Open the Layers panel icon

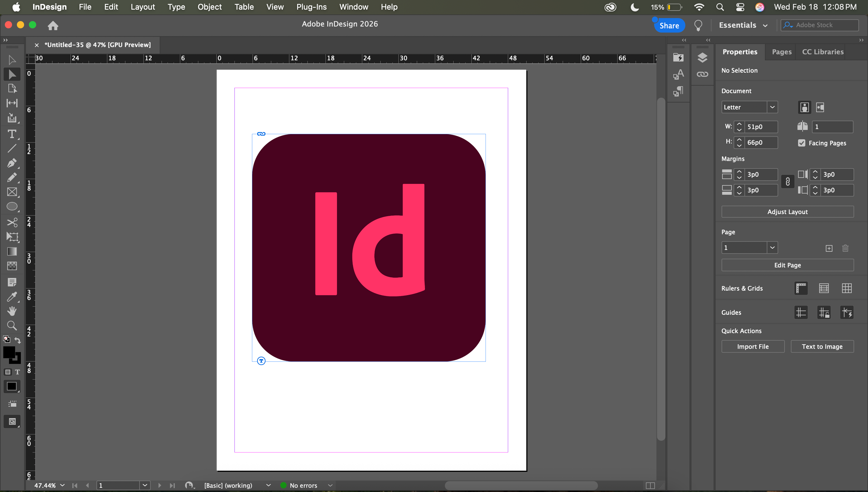click(702, 58)
